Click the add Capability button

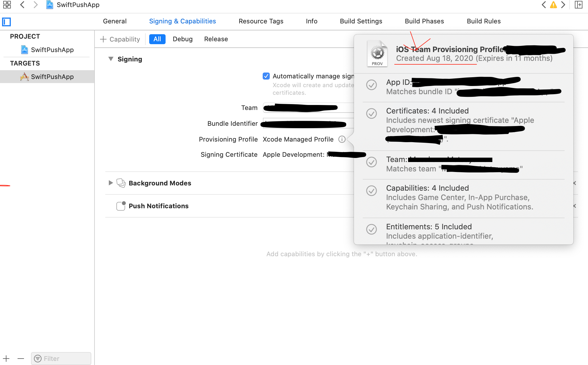(x=120, y=39)
